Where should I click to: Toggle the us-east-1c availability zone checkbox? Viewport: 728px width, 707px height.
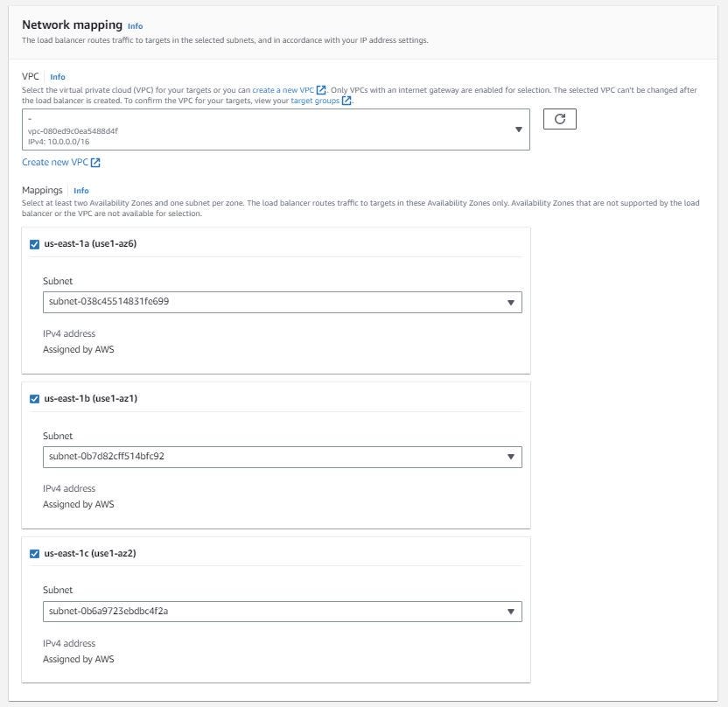tap(34, 554)
